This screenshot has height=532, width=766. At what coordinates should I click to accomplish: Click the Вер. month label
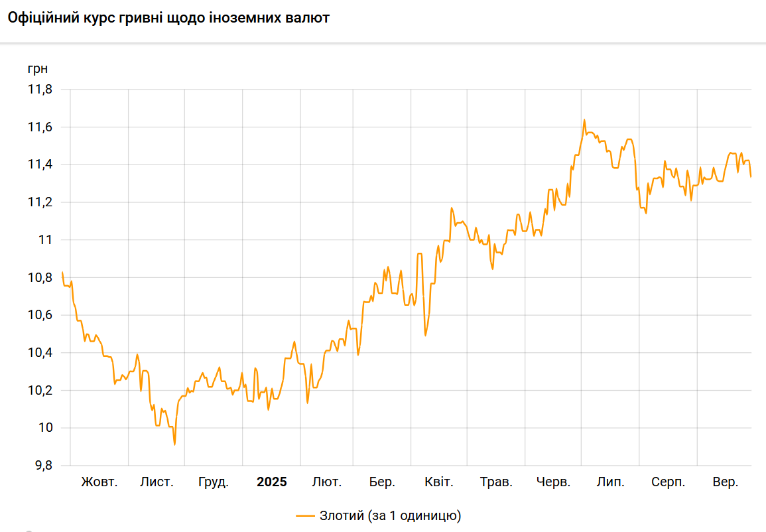pos(725,482)
